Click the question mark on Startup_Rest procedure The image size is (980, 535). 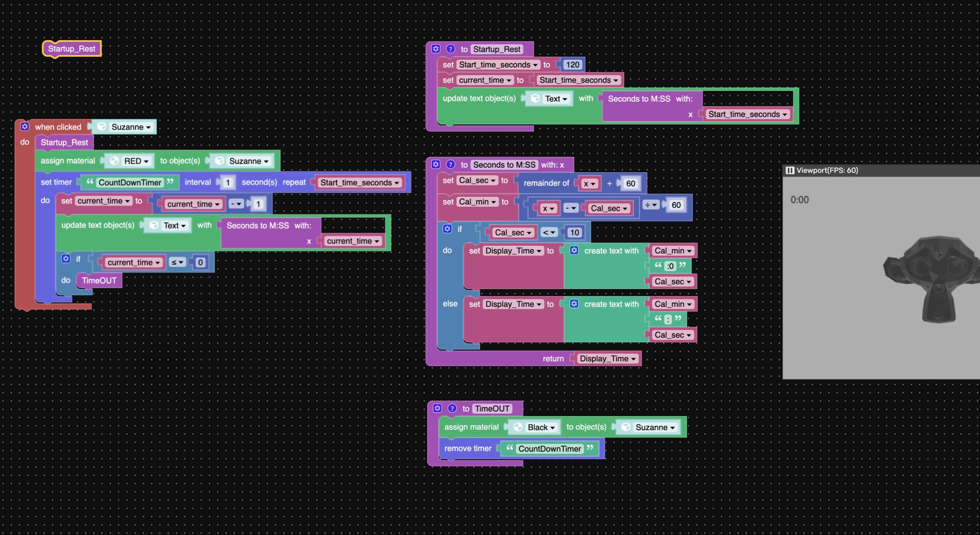pyautogui.click(x=451, y=49)
